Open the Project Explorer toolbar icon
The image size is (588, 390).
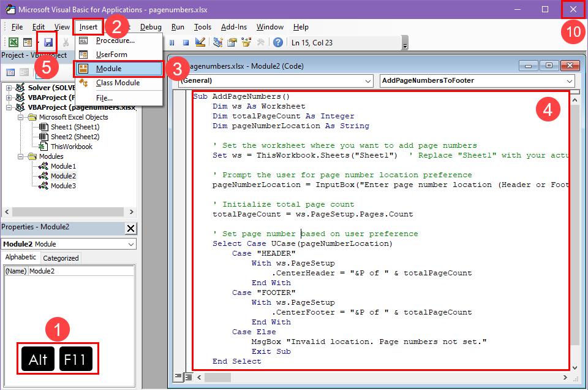point(218,42)
